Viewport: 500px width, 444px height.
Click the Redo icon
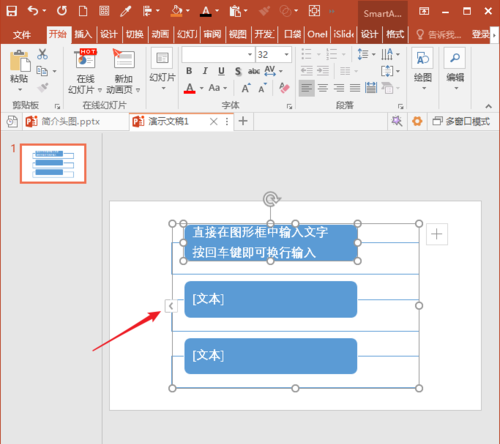tap(62, 11)
